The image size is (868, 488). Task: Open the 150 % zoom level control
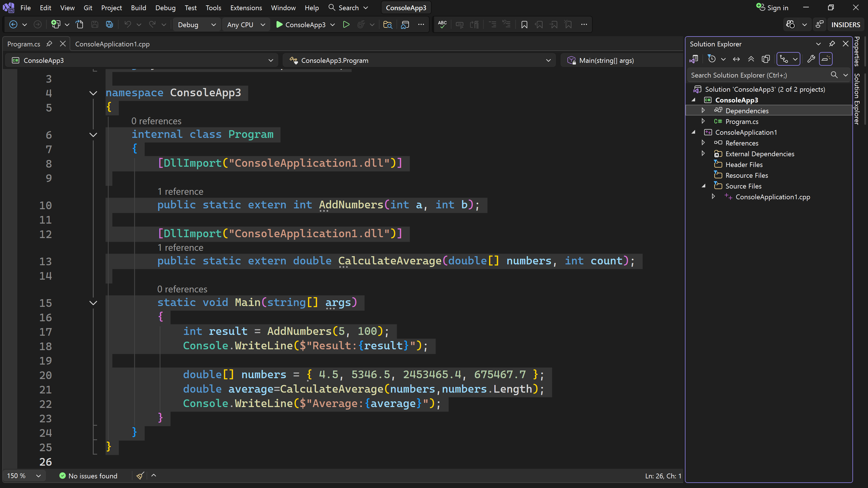click(x=23, y=476)
